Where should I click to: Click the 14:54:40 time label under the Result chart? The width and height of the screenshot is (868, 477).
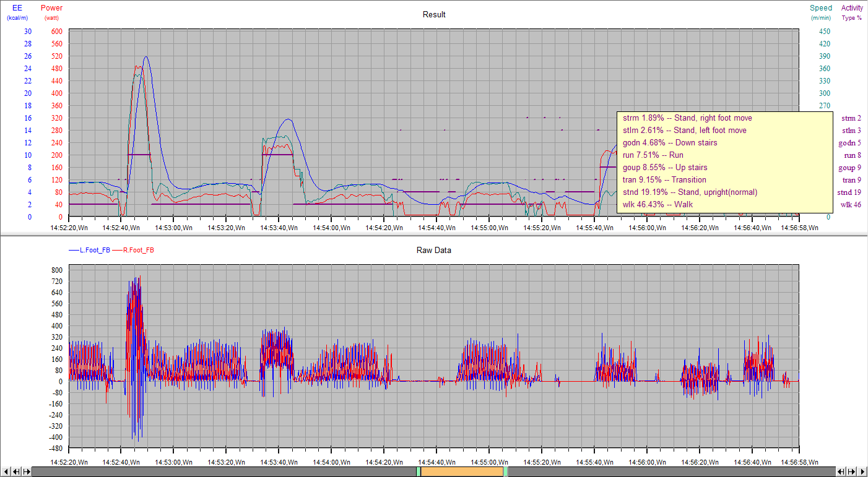pos(436,227)
